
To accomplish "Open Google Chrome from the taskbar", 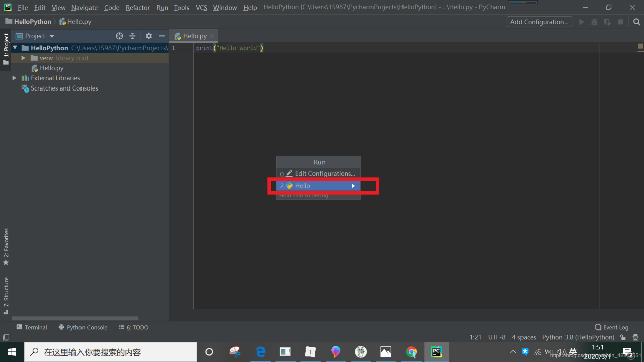I will [x=411, y=352].
